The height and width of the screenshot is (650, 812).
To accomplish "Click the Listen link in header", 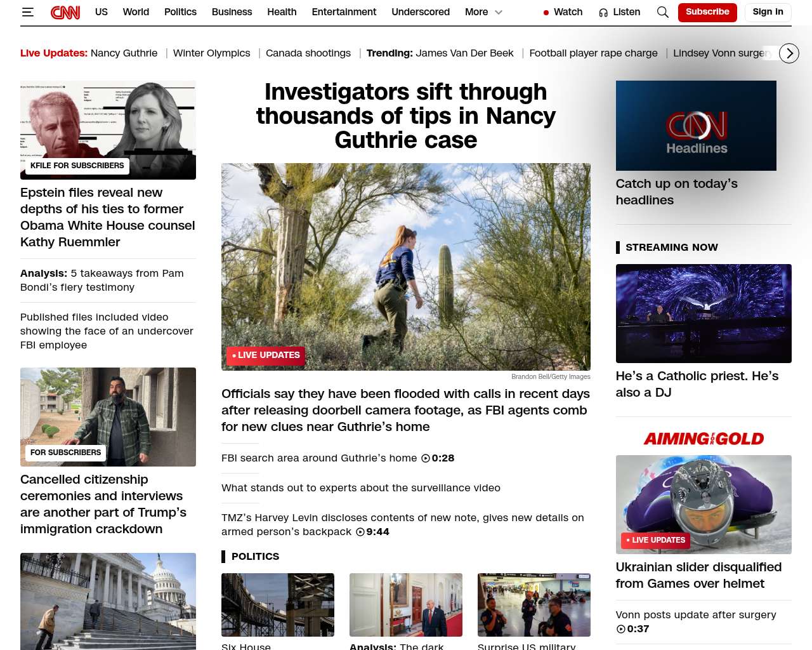I will point(626,12).
